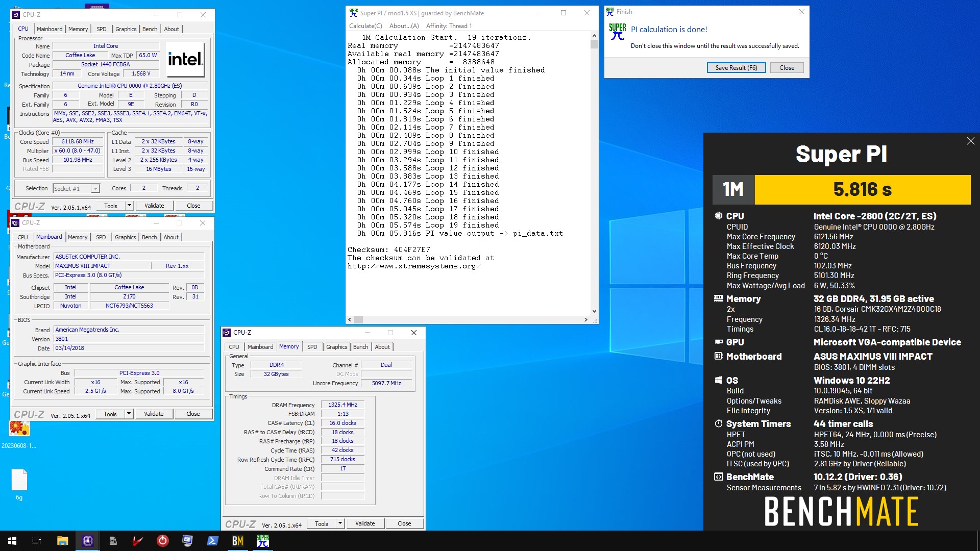Click the Intel logo in CPU-Z
The image size is (980, 551).
[186, 59]
